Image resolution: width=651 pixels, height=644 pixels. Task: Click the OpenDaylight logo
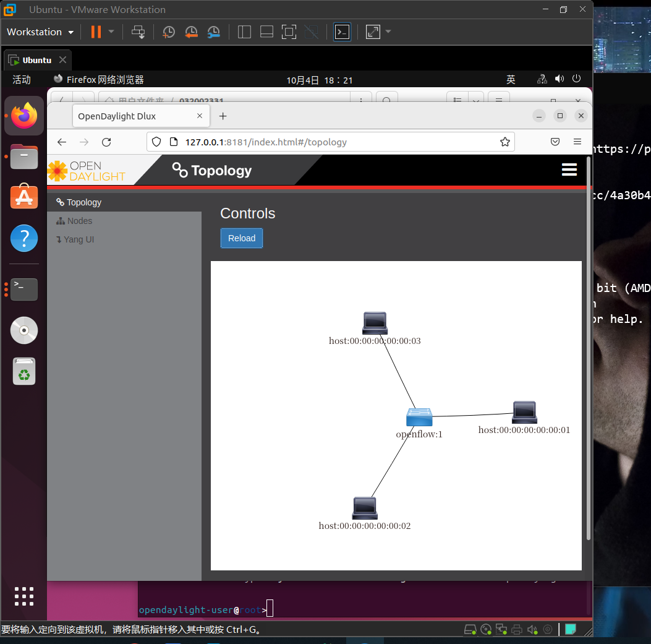pos(87,171)
